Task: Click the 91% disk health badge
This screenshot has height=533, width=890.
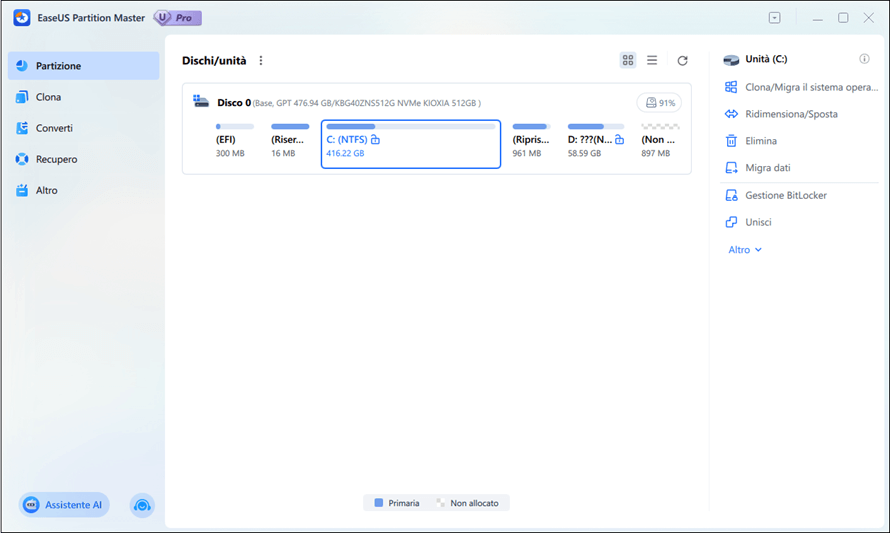Action: tap(659, 103)
